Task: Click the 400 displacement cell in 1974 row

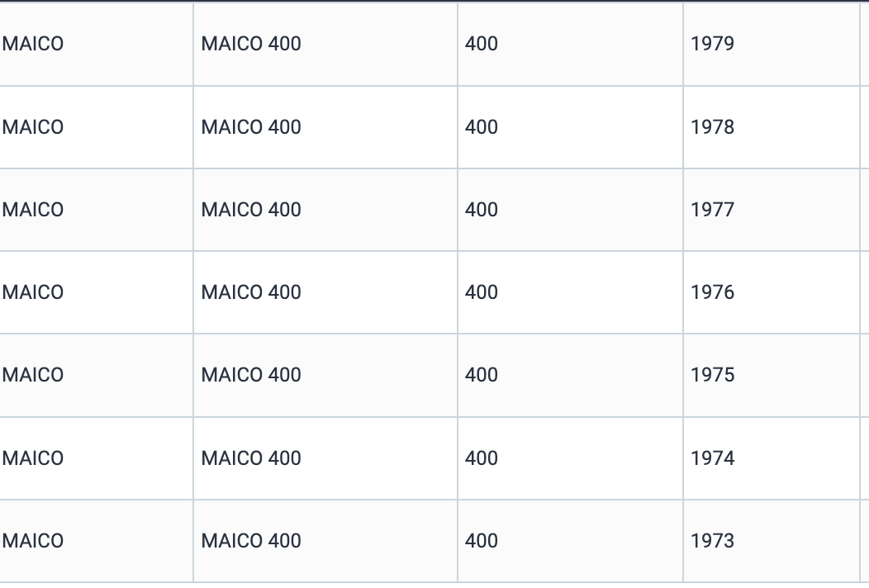Action: [482, 458]
